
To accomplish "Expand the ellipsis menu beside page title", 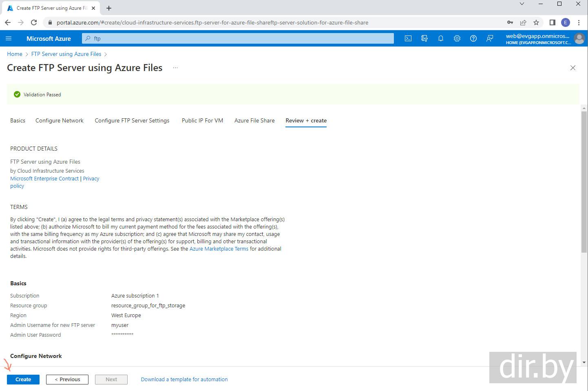I will point(175,68).
